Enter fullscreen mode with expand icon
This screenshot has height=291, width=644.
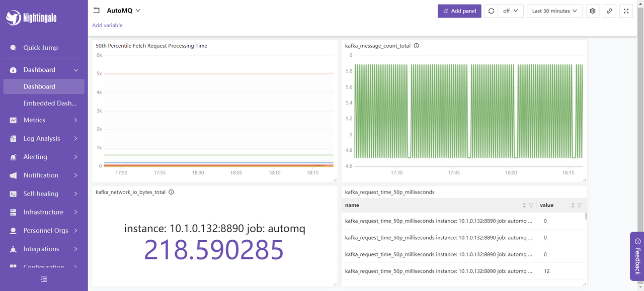(626, 11)
